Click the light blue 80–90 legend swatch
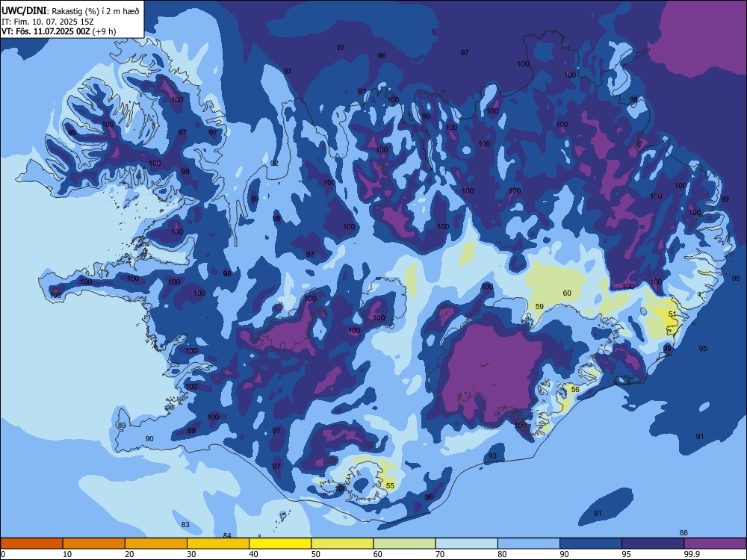747x560 pixels. (529, 544)
